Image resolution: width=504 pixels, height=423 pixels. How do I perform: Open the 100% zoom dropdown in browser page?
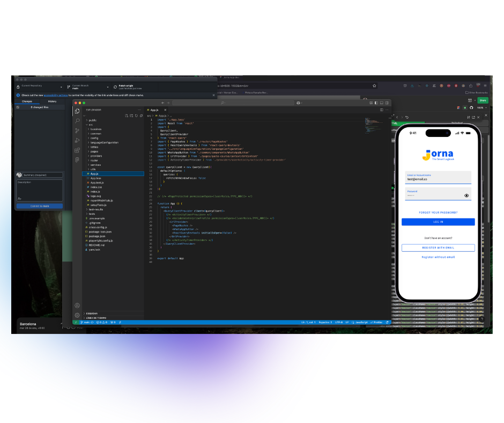482,107
